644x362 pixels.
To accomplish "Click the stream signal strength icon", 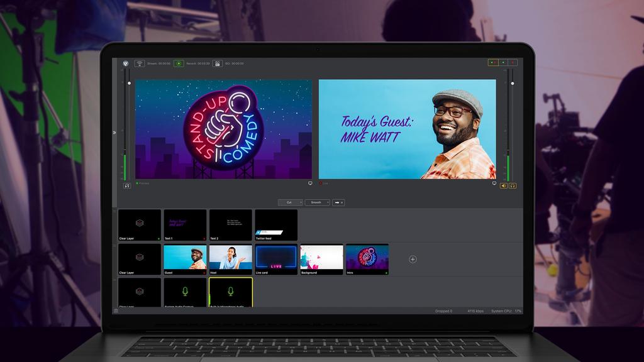I will click(140, 63).
